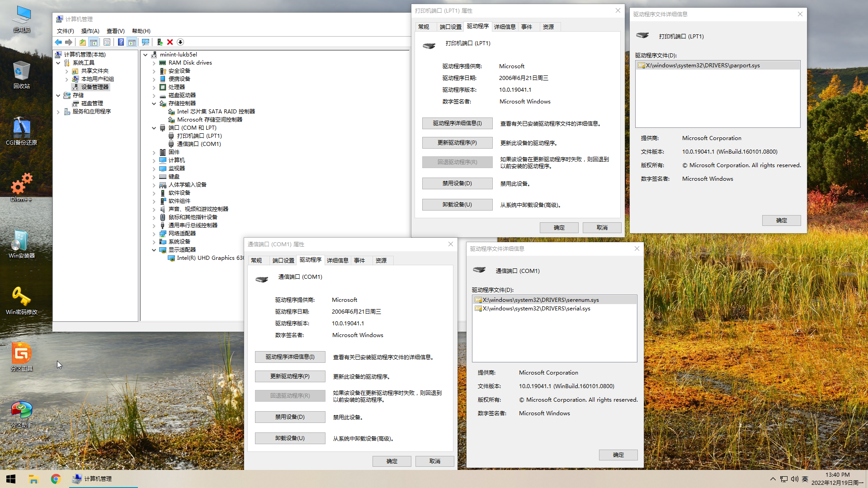Screen dimensions: 868x488
Task: Select 设备管理器 in the console tree
Action: 90,87
